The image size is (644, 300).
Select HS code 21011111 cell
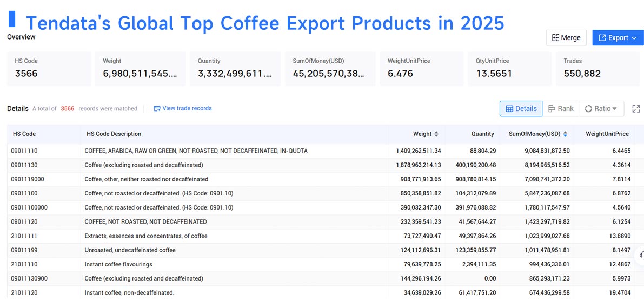click(x=44, y=236)
